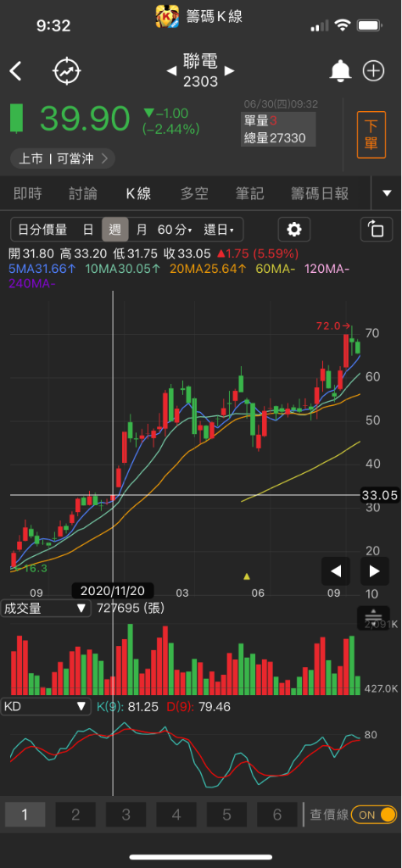Viewport: 402px width, 868px height.
Task: Select layout preset 6
Action: (x=277, y=815)
